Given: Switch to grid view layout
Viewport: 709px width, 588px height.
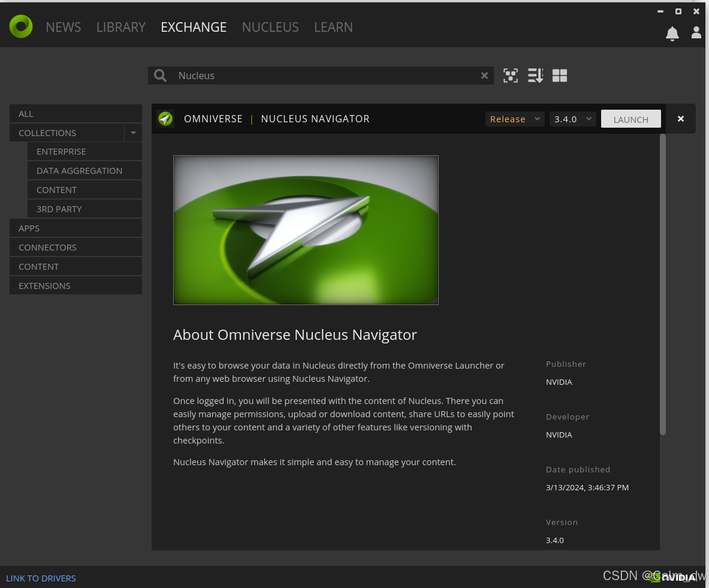Looking at the screenshot, I should tap(560, 76).
